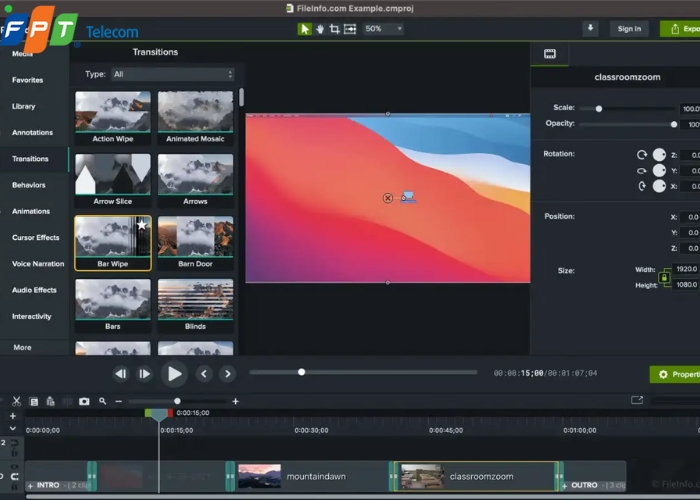Adjust the Scale slider handle
700x500 pixels.
click(x=599, y=108)
